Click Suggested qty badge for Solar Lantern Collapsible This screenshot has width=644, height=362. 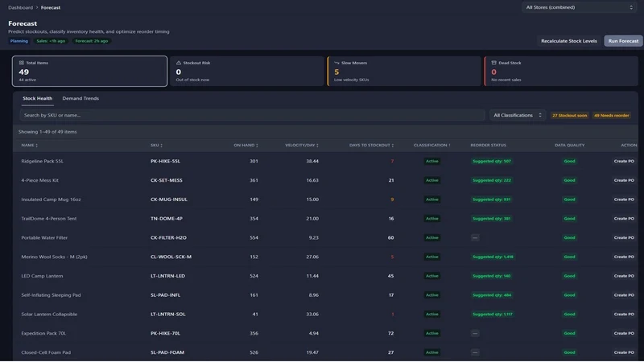coord(493,315)
